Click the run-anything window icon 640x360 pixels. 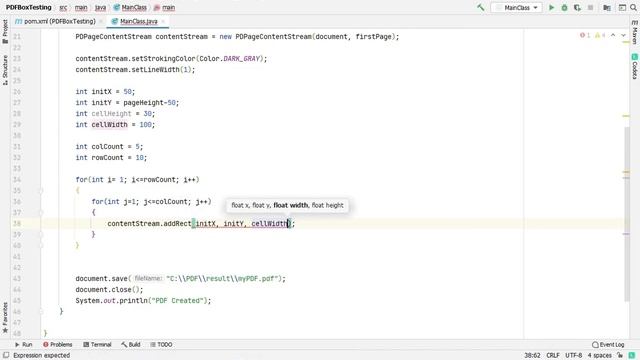click(622, 7)
